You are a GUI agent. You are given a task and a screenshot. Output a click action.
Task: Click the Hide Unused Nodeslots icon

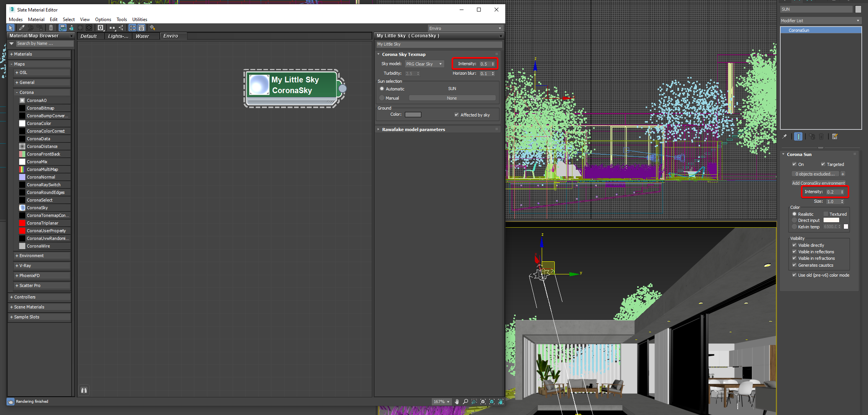[x=71, y=28]
